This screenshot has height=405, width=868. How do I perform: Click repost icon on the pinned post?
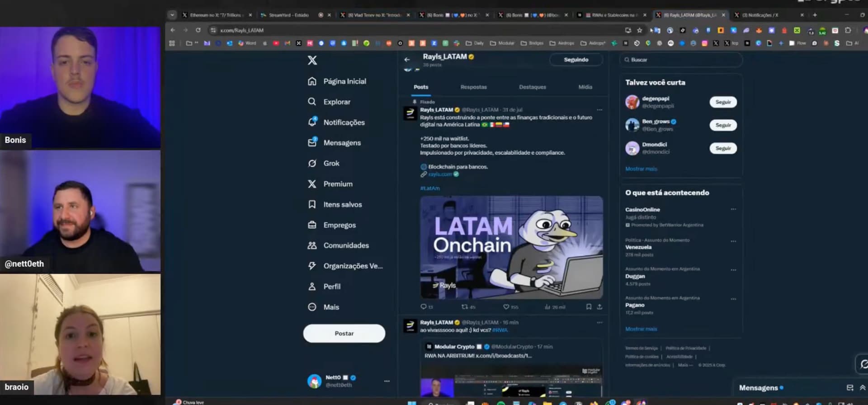[x=464, y=306]
